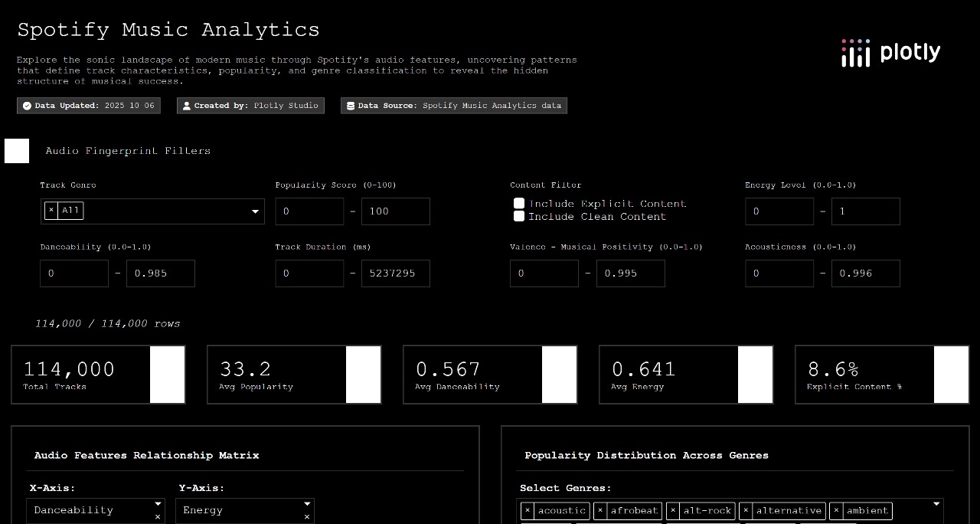Check Include Explicit Content
This screenshot has width=980, height=524.
click(519, 203)
